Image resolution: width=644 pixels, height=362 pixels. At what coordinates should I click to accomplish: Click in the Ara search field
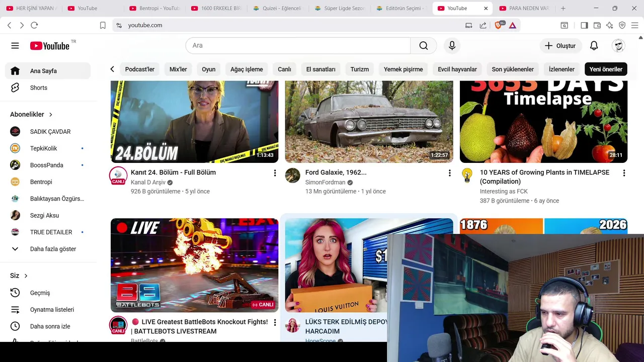(x=298, y=46)
